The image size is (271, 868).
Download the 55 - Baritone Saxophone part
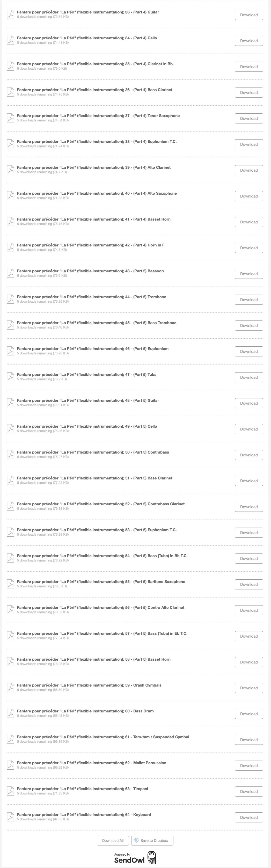click(x=249, y=584)
